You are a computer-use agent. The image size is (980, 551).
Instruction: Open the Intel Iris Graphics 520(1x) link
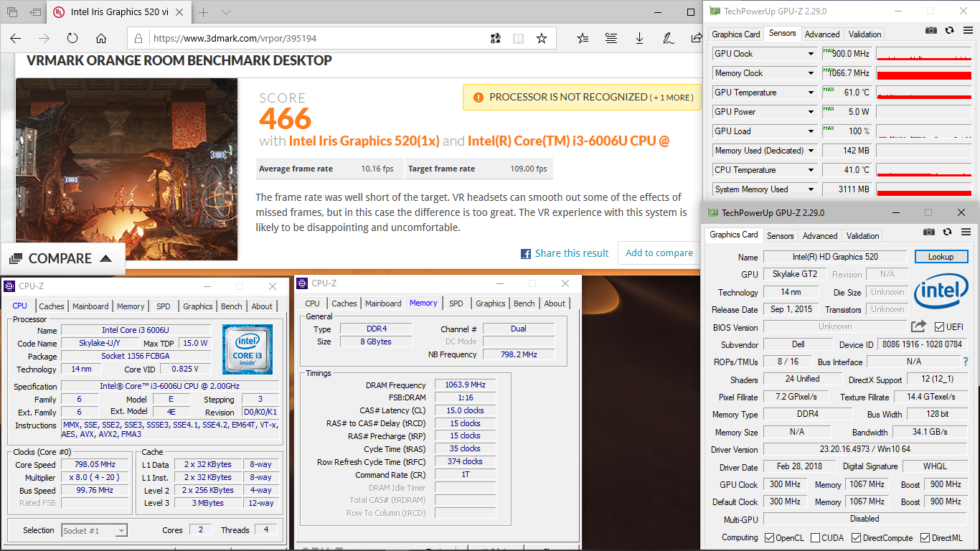[364, 141]
